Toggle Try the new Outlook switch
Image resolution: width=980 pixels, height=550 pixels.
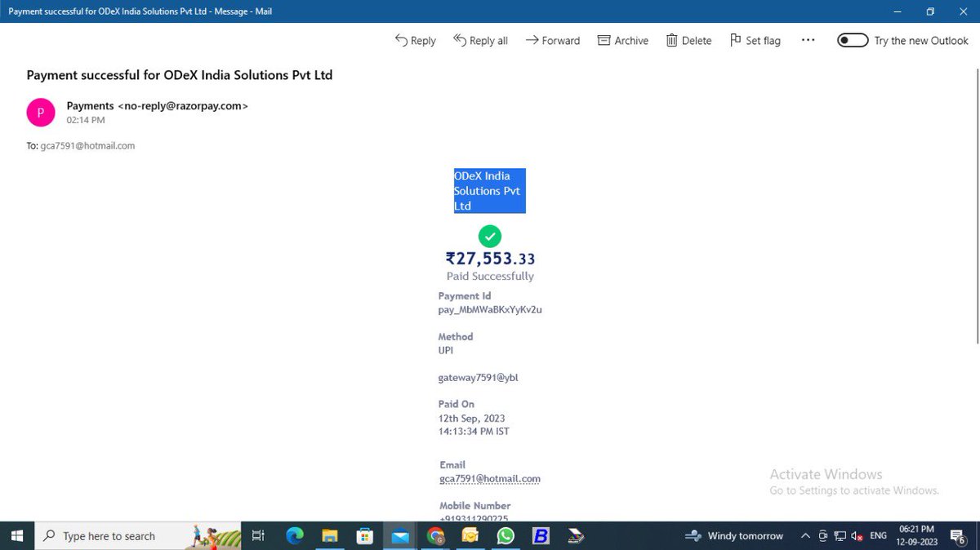click(853, 40)
